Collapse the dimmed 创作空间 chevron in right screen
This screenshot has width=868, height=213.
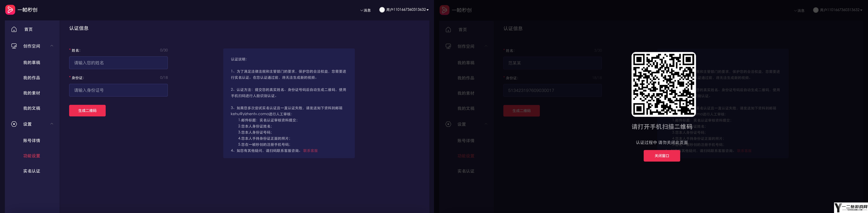pyautogui.click(x=486, y=46)
